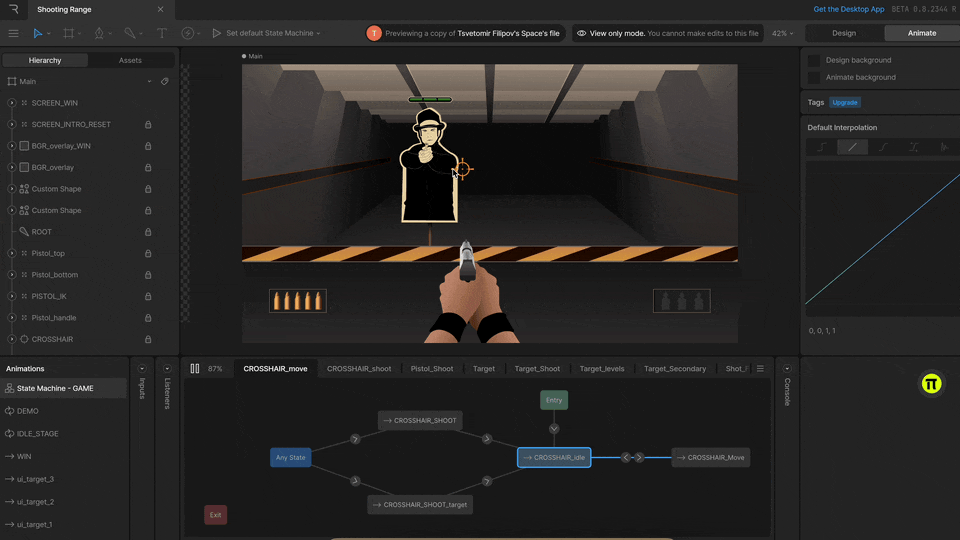
Task: Select the Any State node
Action: click(x=290, y=457)
